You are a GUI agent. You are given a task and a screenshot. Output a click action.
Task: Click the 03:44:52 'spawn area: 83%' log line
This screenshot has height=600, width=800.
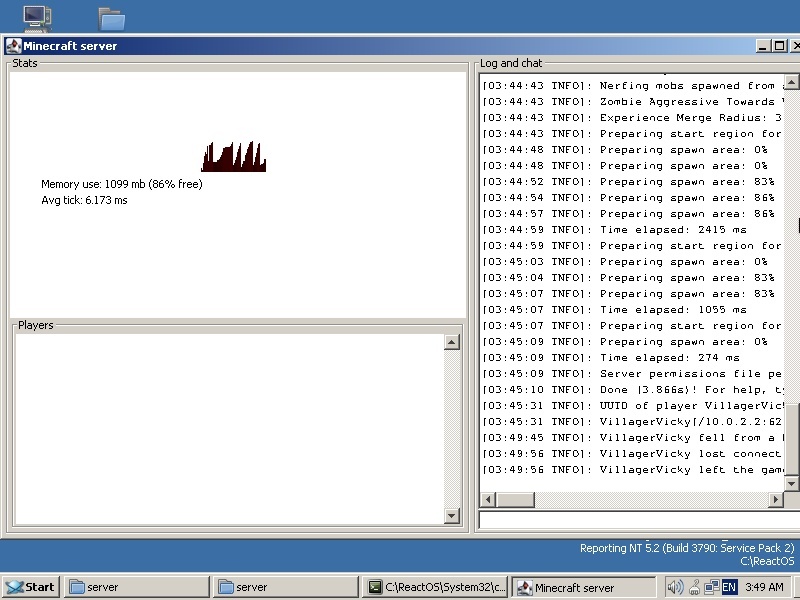pos(629,182)
